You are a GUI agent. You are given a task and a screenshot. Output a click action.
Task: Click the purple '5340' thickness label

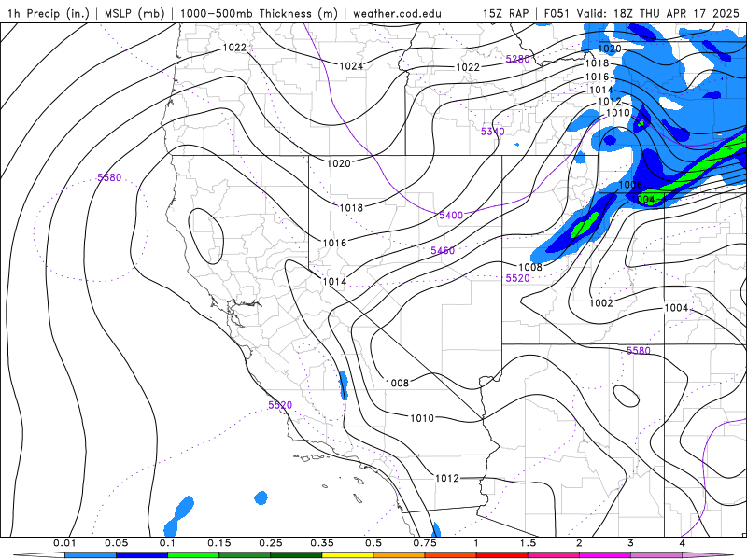pos(493,132)
